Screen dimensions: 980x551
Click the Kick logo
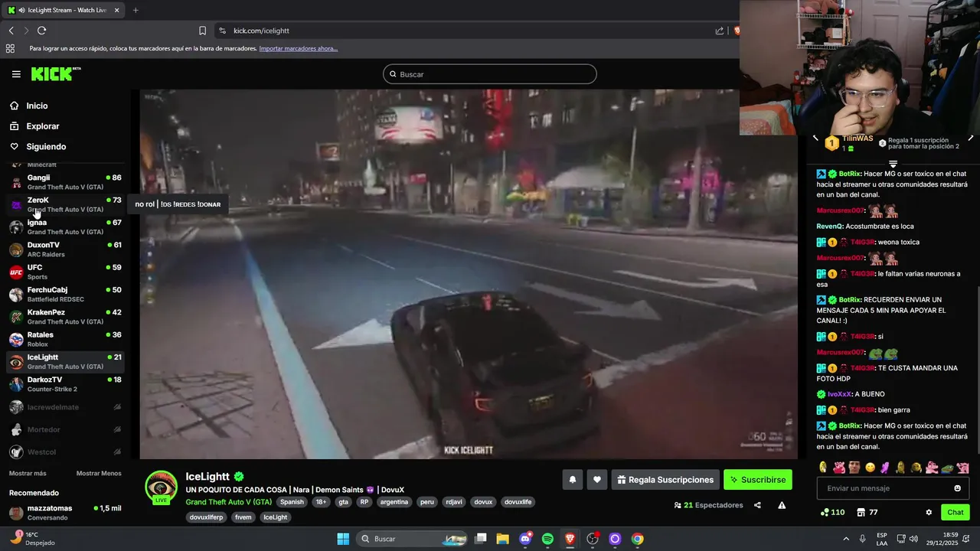pyautogui.click(x=55, y=73)
